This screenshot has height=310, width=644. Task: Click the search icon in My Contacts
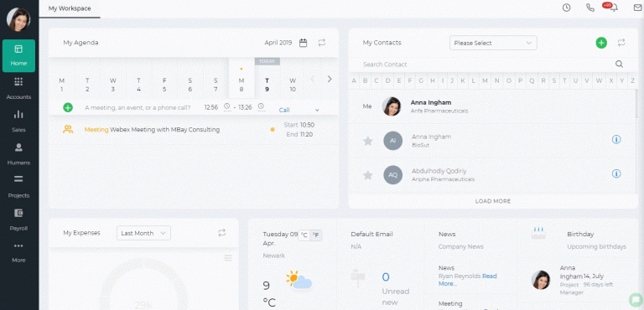point(619,64)
